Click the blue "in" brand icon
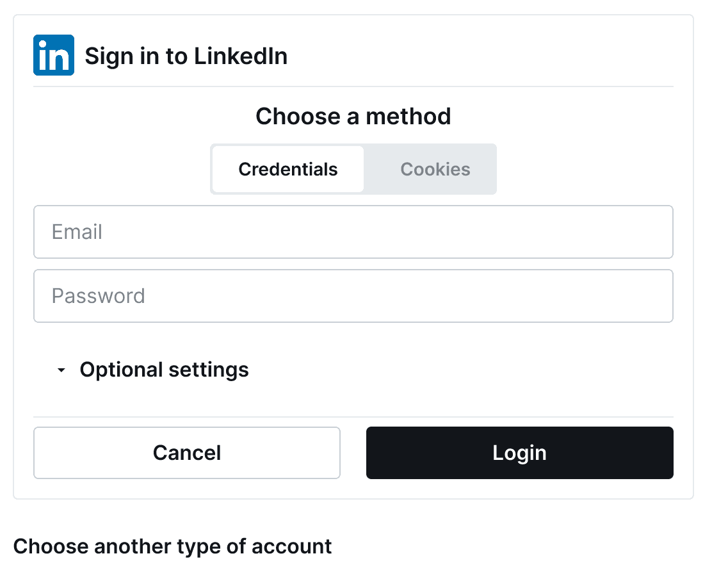The image size is (712, 588). 54,55
